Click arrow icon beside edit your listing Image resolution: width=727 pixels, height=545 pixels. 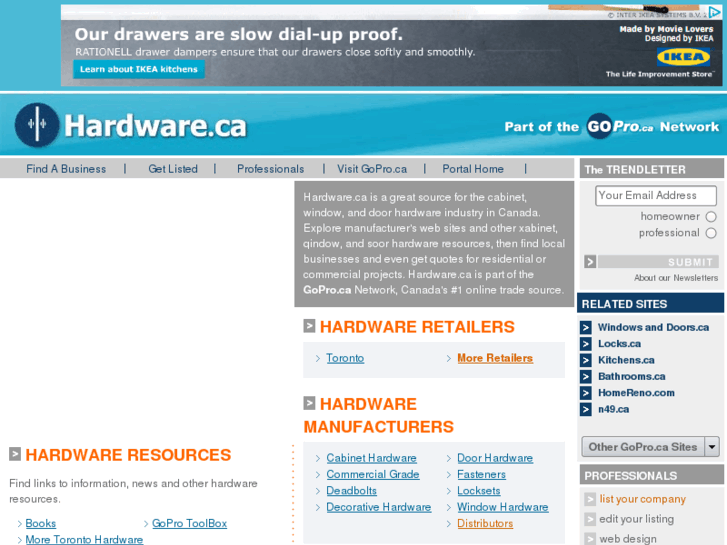590,519
